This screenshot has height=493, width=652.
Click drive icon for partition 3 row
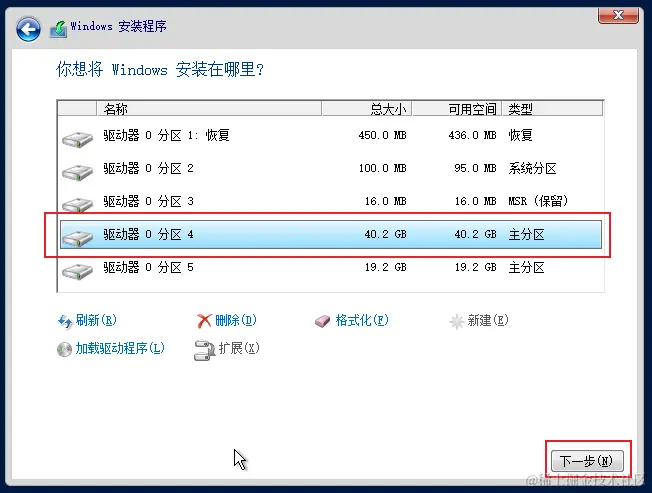[x=77, y=205]
